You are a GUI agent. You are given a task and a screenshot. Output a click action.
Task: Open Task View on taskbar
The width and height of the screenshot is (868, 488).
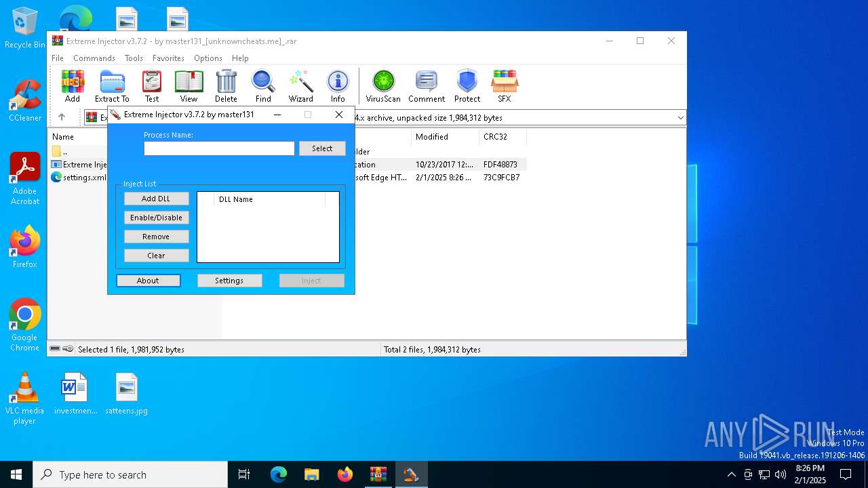point(244,474)
